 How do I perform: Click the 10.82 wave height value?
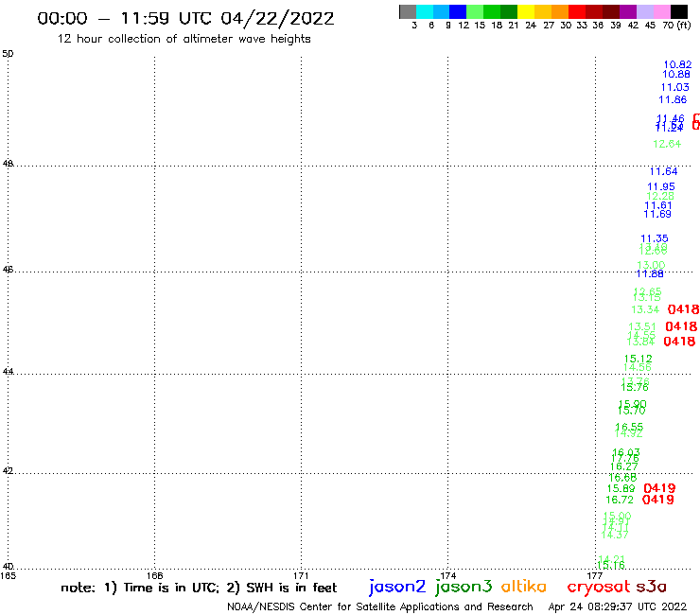point(677,64)
